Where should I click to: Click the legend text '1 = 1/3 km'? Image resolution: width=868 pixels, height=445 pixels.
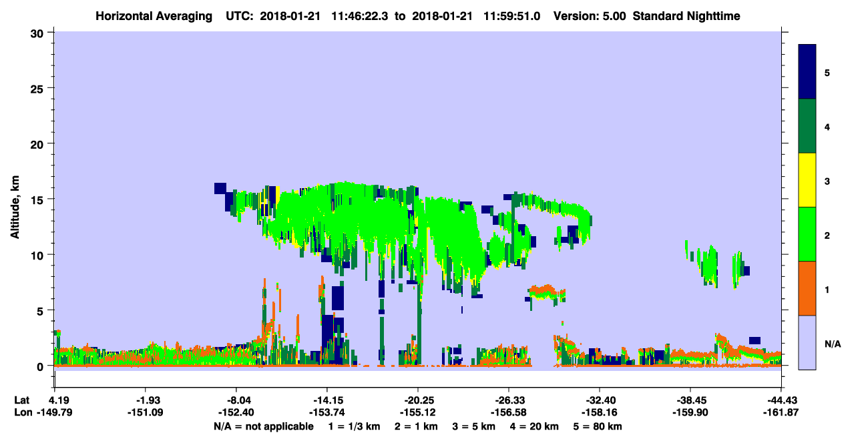click(x=353, y=426)
